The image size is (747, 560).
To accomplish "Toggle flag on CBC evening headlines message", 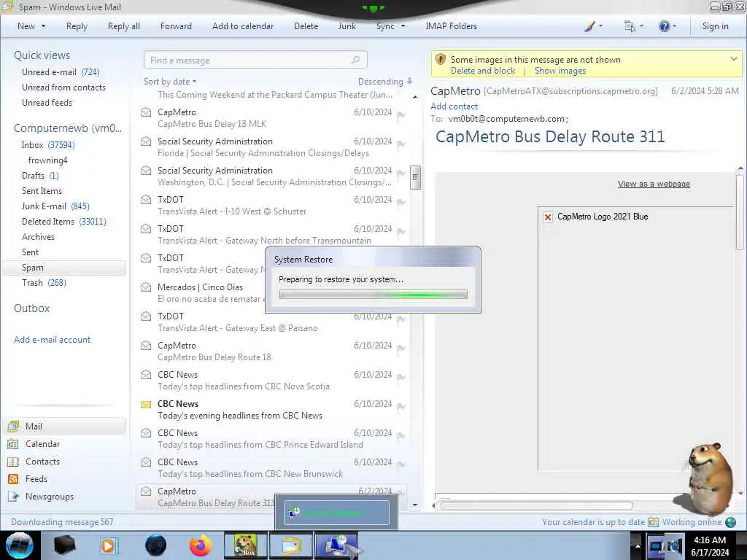I will tap(401, 407).
